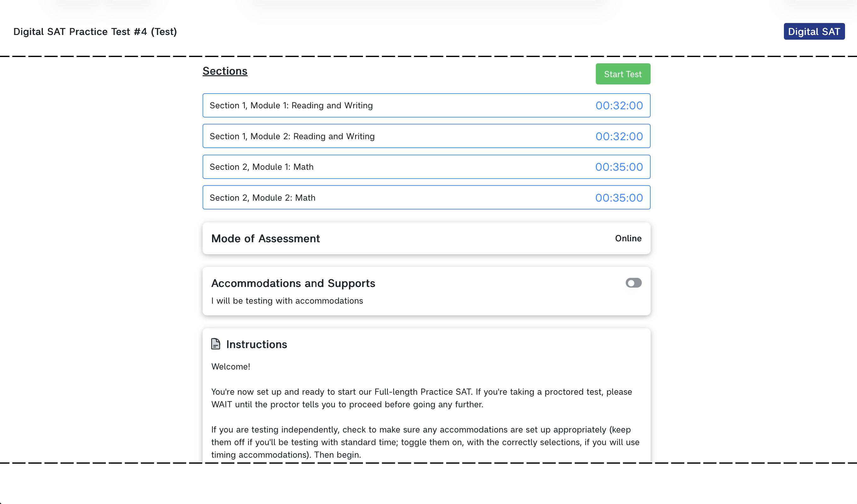Click the Instructions document icon

coord(216,344)
